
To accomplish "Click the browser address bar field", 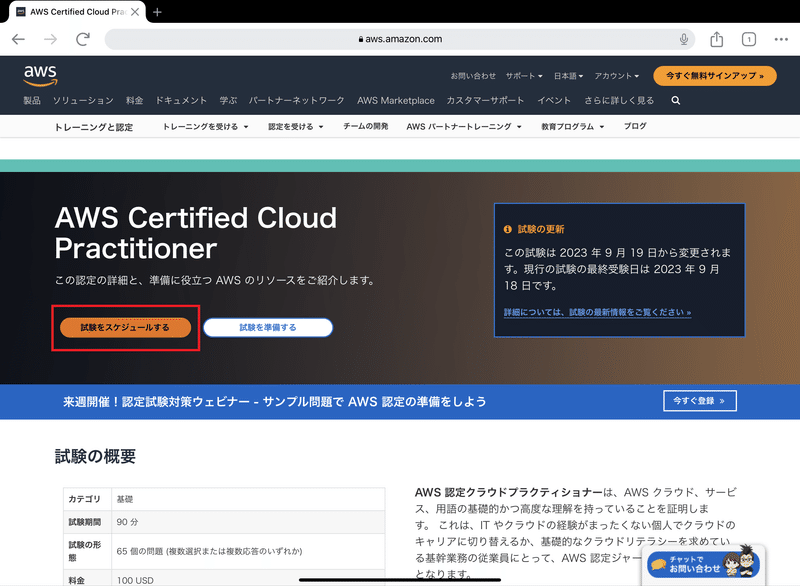I will click(400, 39).
